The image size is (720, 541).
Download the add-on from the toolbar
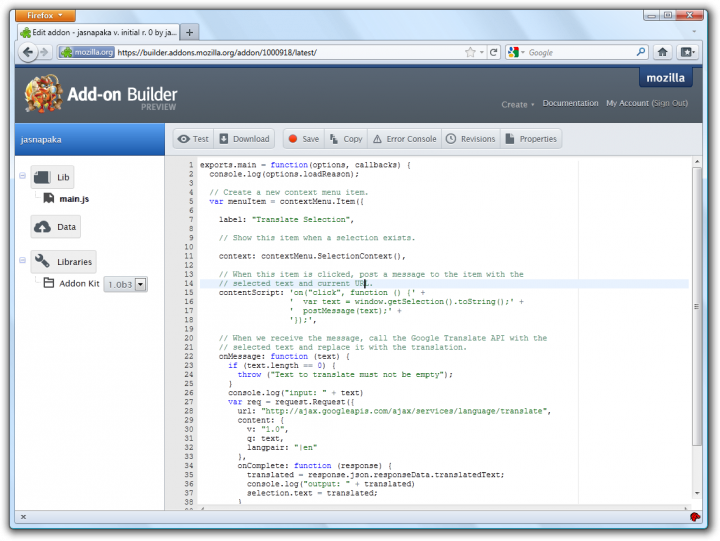point(244,139)
